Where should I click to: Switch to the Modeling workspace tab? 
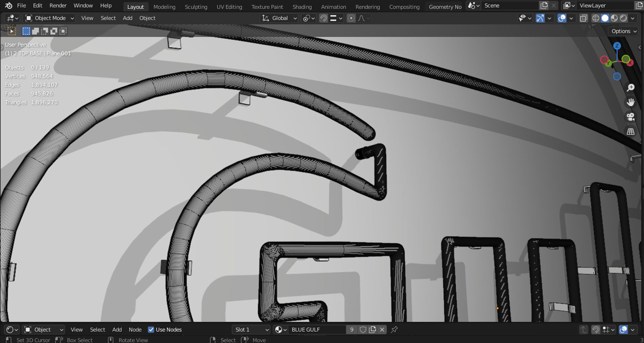[164, 7]
